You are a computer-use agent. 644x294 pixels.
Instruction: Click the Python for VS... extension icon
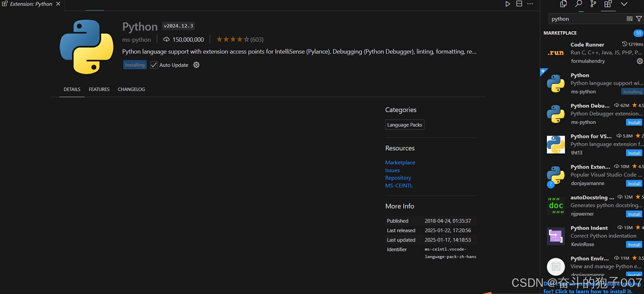[556, 144]
